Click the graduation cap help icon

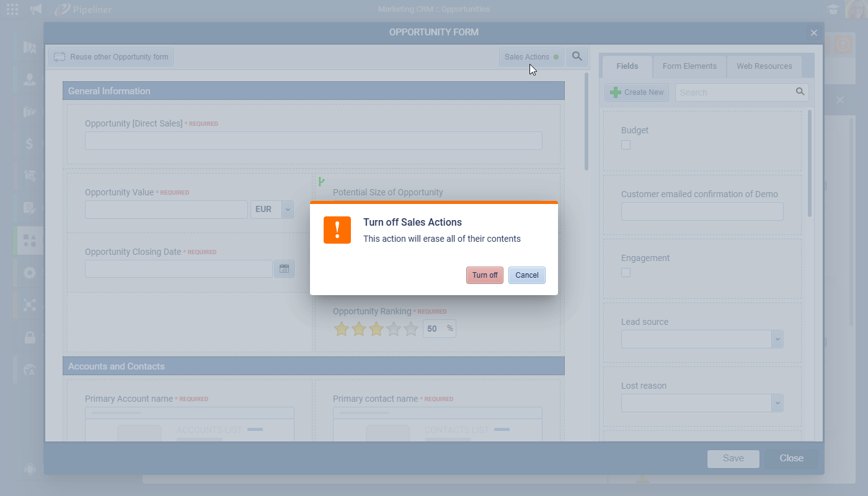click(x=832, y=9)
